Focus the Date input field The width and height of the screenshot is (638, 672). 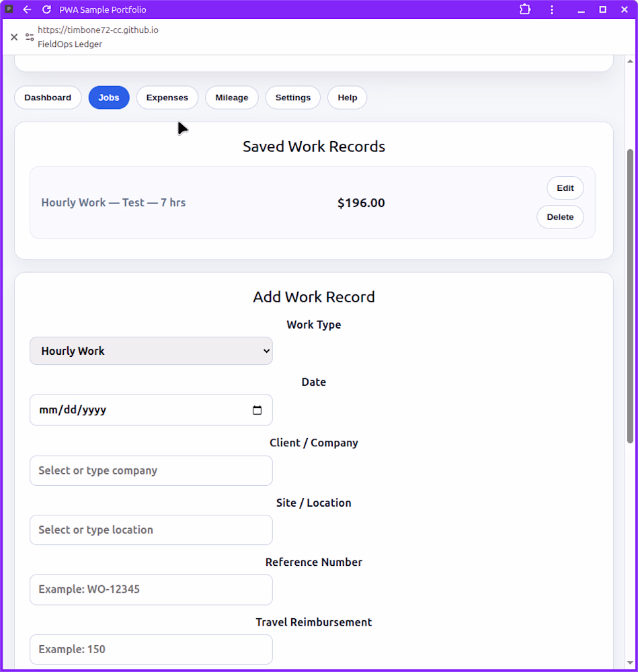[151, 410]
